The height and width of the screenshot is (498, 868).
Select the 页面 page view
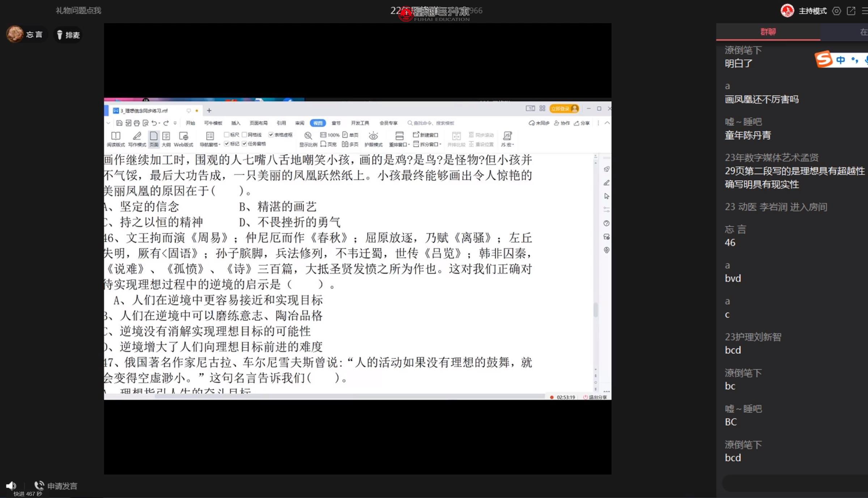point(154,139)
